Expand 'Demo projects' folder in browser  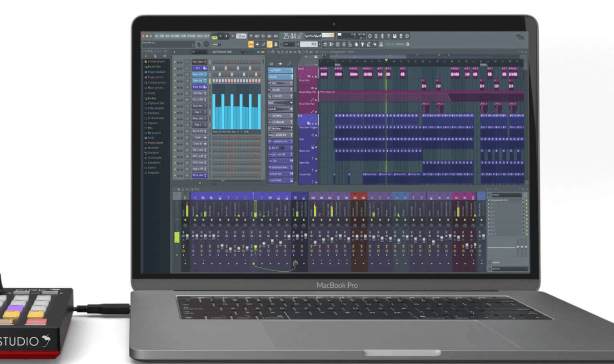[x=154, y=108]
